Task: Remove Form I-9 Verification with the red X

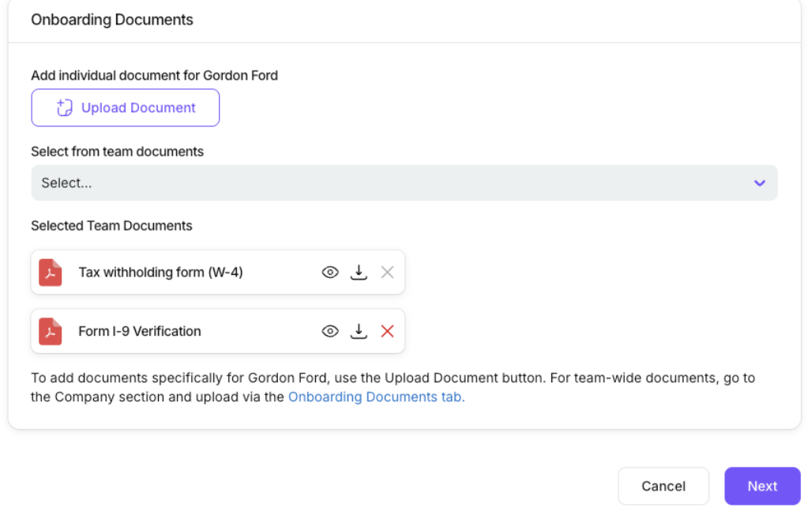Action: pos(387,332)
